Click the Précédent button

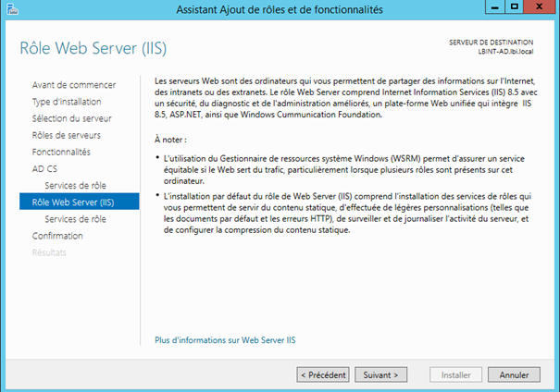click(323, 374)
